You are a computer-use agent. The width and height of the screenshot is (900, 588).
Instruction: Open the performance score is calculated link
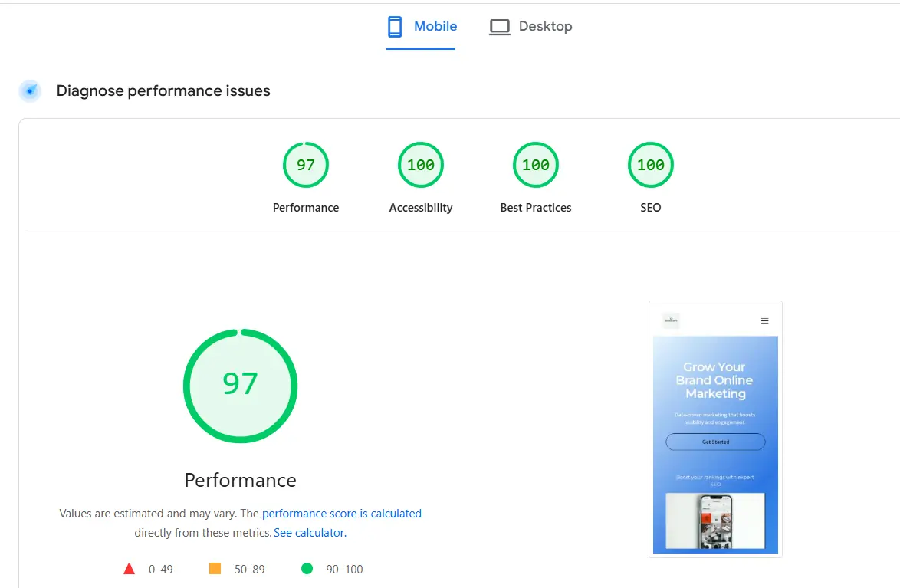342,513
